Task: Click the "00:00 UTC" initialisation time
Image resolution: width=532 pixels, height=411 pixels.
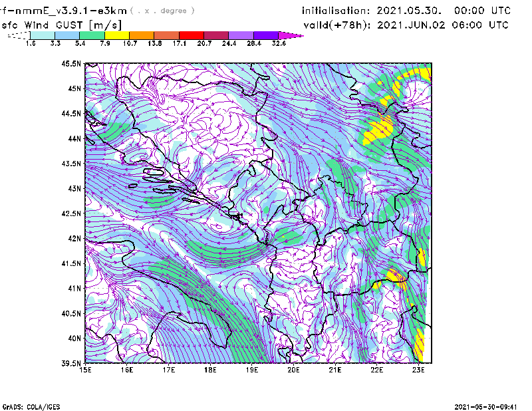Action: pyautogui.click(x=482, y=11)
